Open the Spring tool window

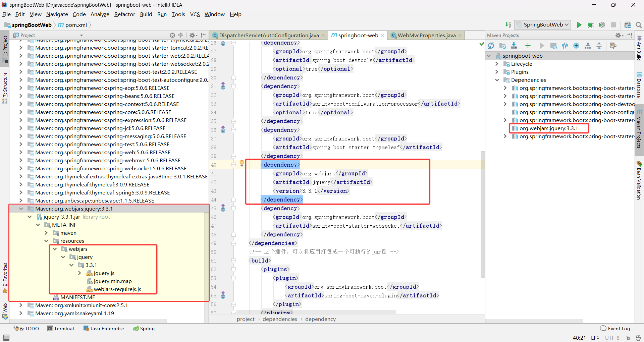pos(144,329)
